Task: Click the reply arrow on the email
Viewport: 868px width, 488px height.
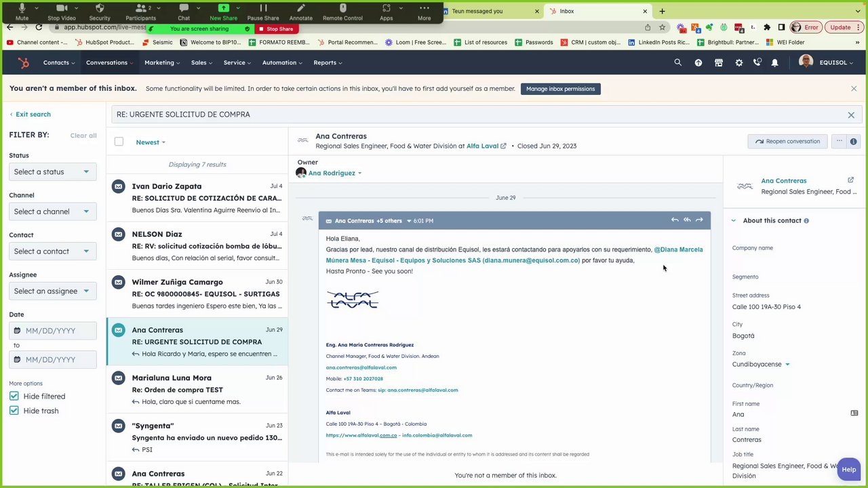Action: click(x=675, y=220)
